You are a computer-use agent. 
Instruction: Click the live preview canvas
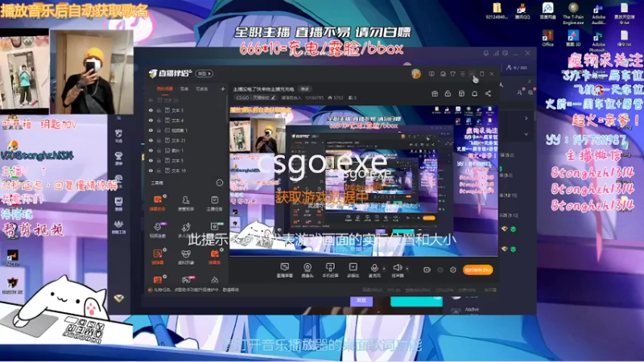pyautogui.click(x=364, y=181)
